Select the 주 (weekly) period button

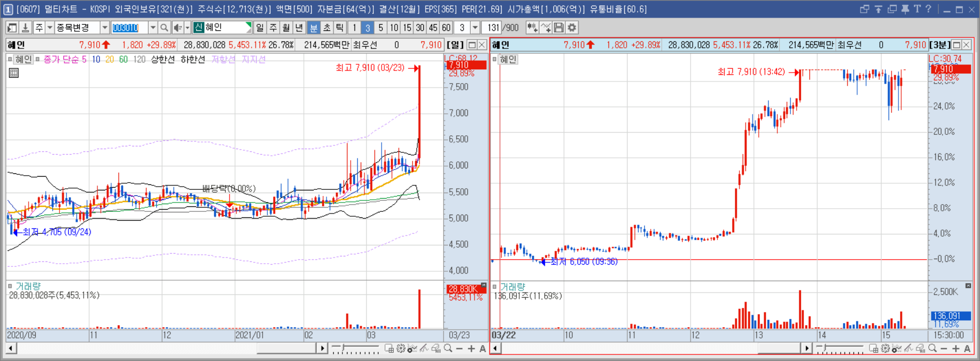[x=273, y=28]
